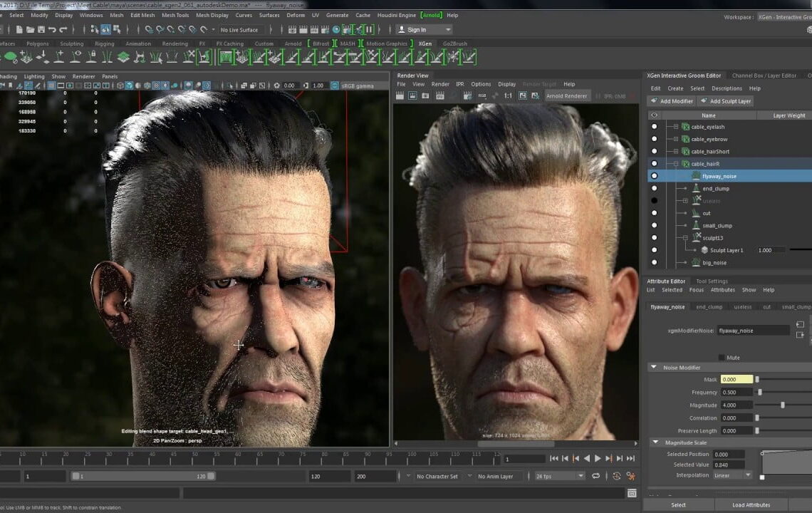Viewport: 812px width, 513px height.
Task: Click the snap to grid magnet icon
Action: 147,29
